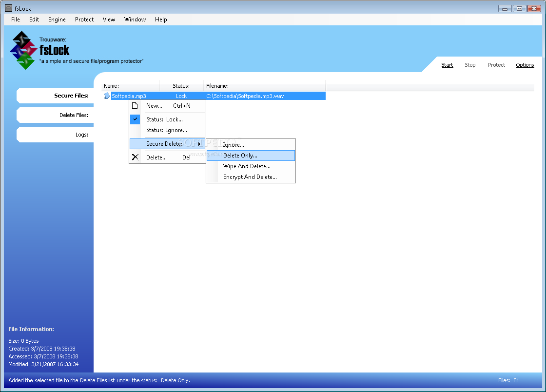Sort by the Filename: column header
This screenshot has height=392, width=546.
pyautogui.click(x=265, y=86)
